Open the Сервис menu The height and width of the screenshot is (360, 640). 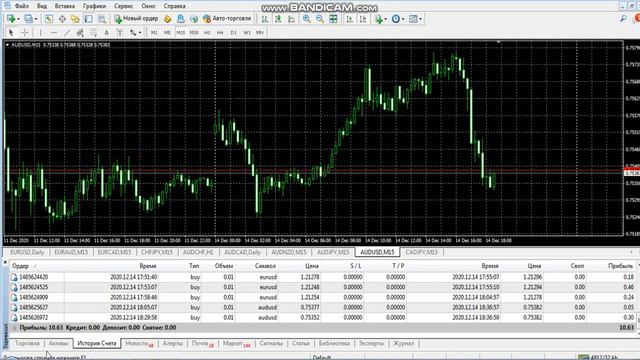point(124,6)
